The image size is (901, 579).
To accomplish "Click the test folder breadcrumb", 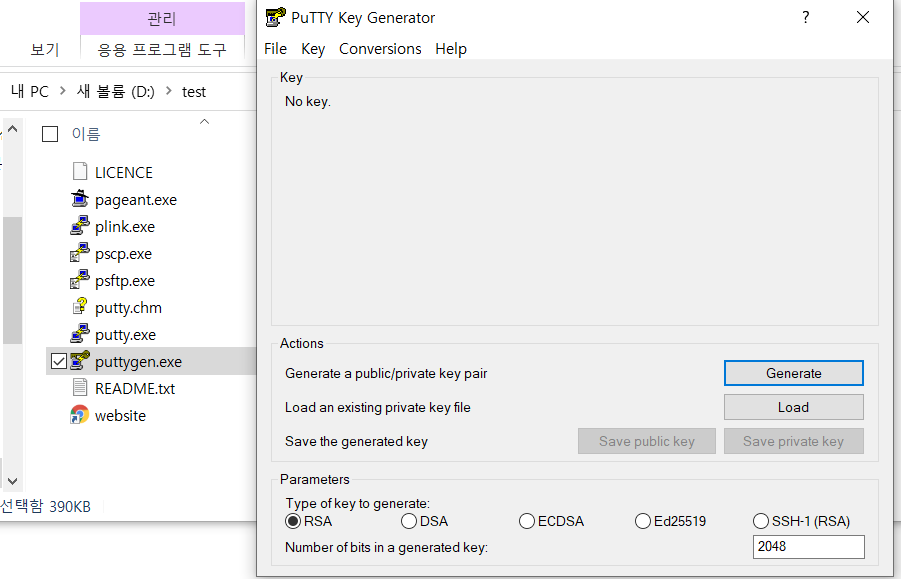I will tap(194, 92).
